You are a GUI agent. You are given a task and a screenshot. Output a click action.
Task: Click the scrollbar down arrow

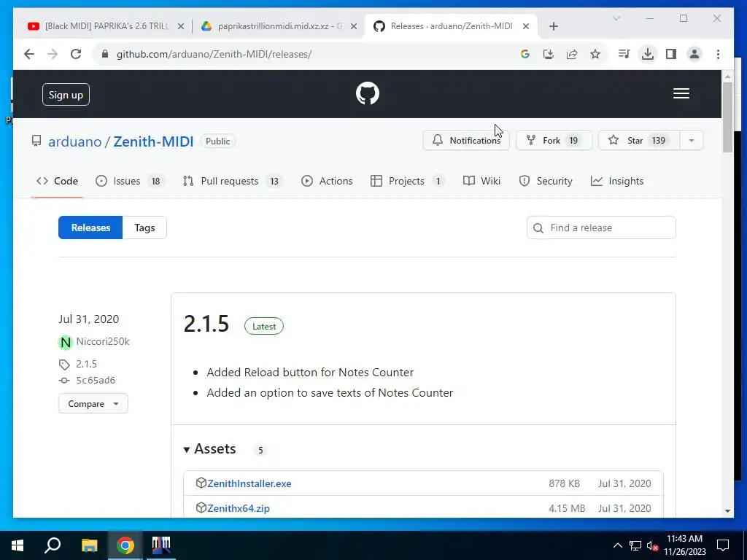point(727,510)
